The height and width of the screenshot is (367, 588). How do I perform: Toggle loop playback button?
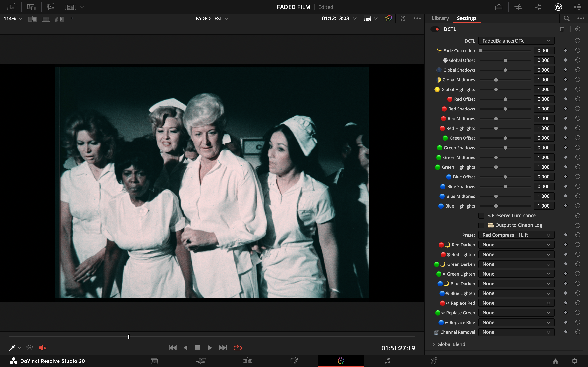point(238,348)
